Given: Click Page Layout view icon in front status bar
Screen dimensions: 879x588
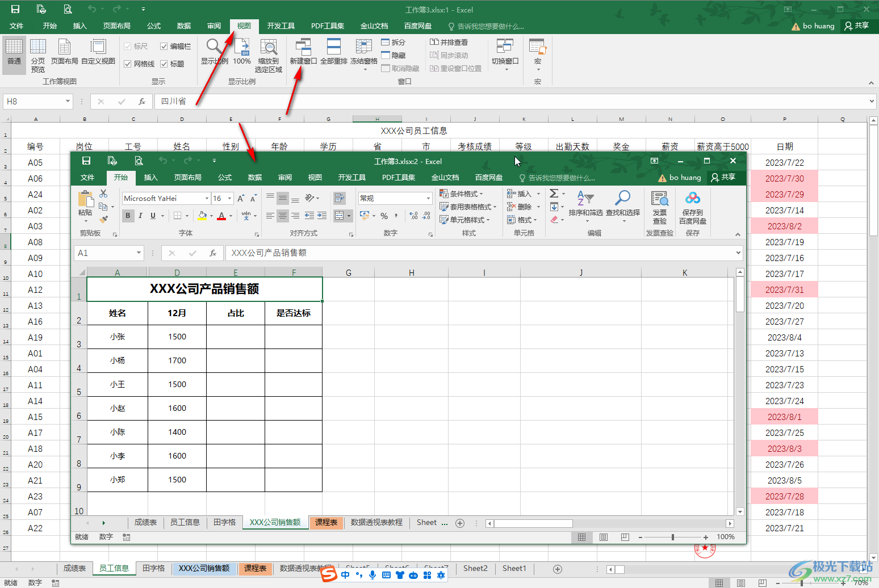Looking at the screenshot, I should coord(603,537).
